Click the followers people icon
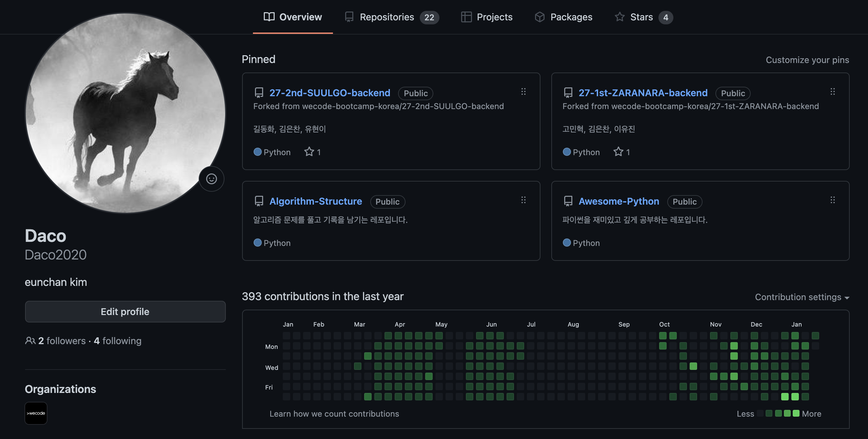Viewport: 868px width, 439px height. pyautogui.click(x=30, y=341)
